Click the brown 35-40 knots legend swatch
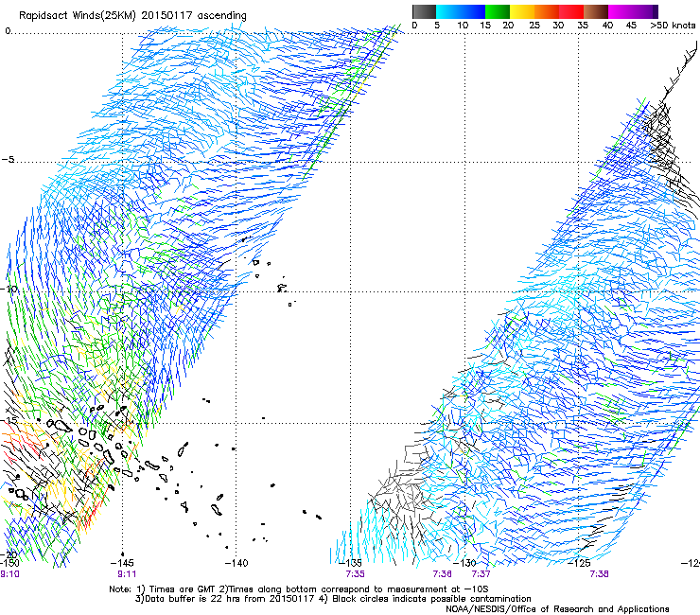Screen dimensions: 700x615 (x=597, y=12)
